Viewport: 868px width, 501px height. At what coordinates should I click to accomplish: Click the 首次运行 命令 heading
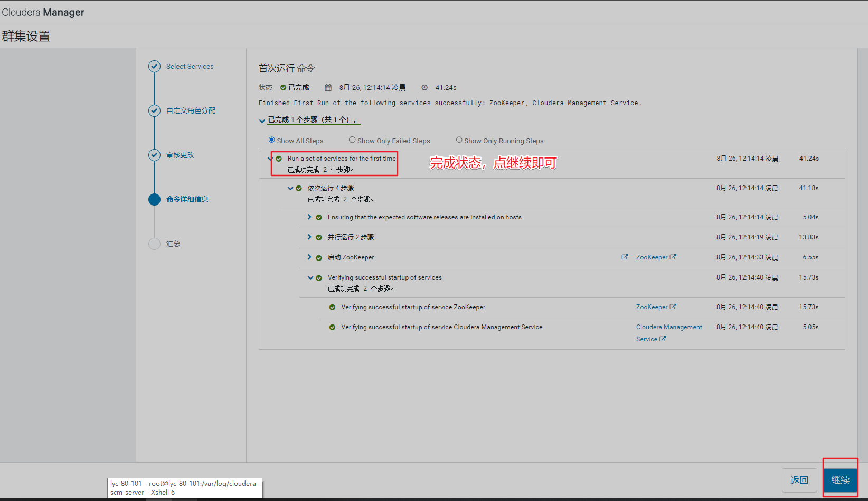click(287, 68)
